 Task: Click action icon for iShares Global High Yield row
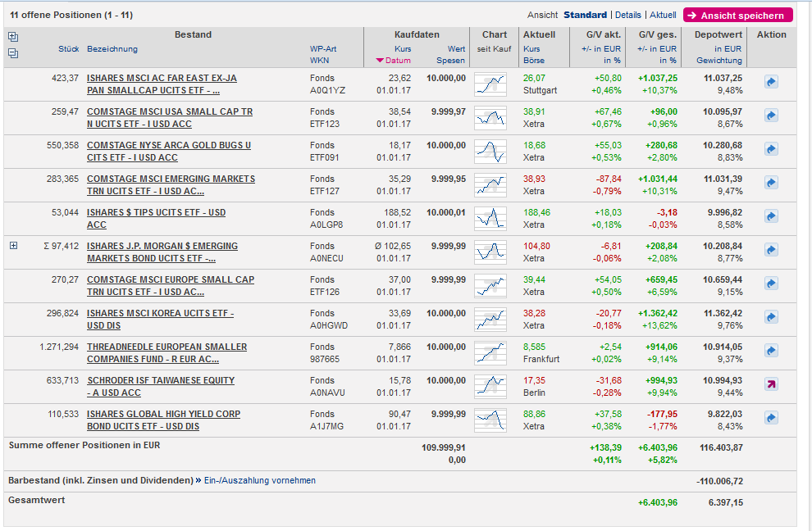pos(771,418)
